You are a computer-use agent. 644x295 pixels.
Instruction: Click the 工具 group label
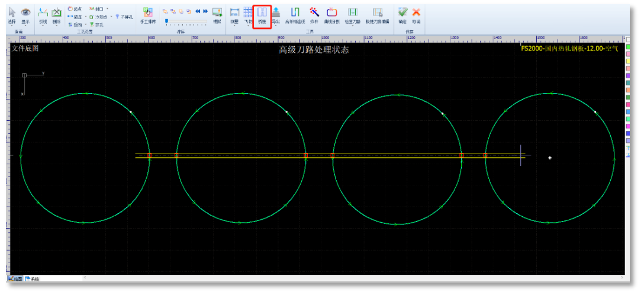click(x=310, y=31)
